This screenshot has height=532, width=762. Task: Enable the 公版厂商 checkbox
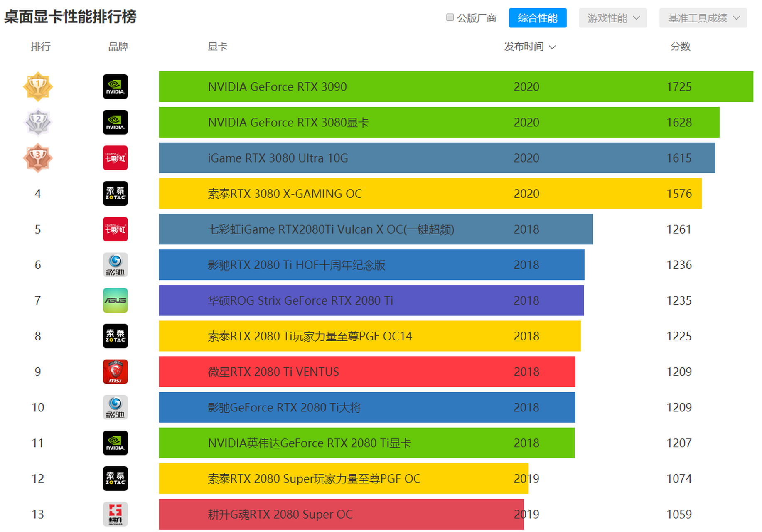point(450,17)
